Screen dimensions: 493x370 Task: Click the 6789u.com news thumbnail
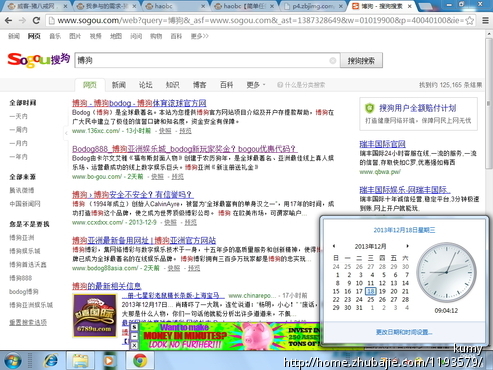tap(95, 315)
